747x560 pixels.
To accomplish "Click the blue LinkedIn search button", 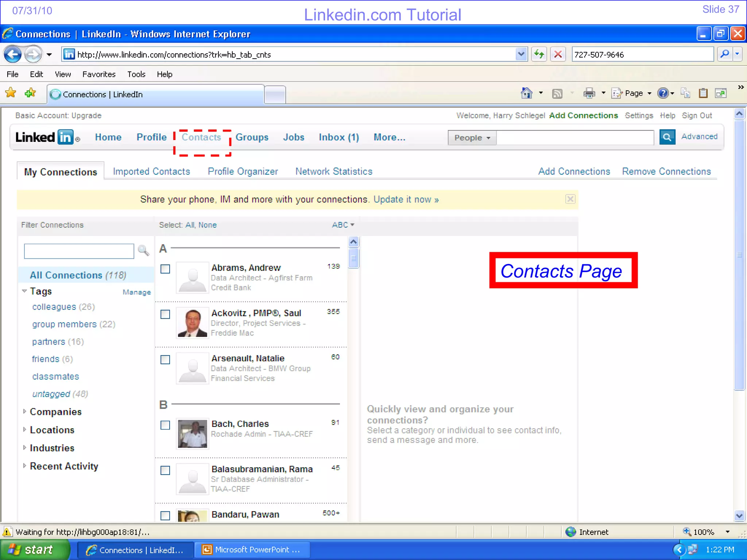I will tap(667, 137).
